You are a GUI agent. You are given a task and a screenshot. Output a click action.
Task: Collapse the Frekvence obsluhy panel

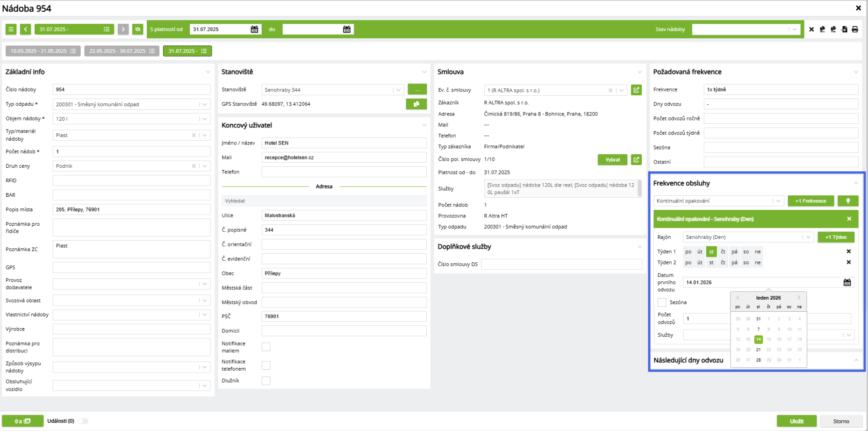(x=856, y=183)
